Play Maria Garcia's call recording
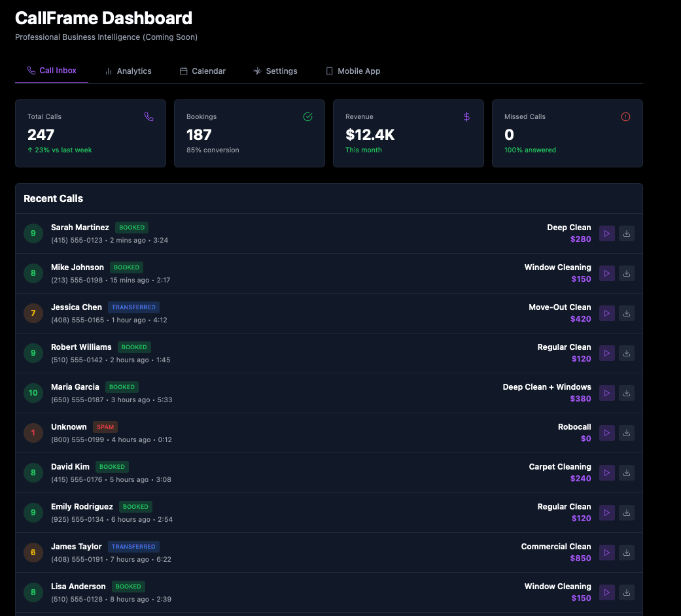The width and height of the screenshot is (681, 616). click(606, 393)
